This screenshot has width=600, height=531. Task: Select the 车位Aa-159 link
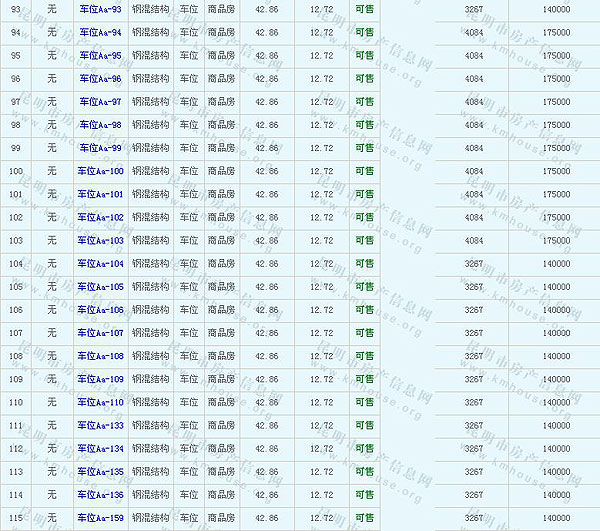tap(101, 518)
